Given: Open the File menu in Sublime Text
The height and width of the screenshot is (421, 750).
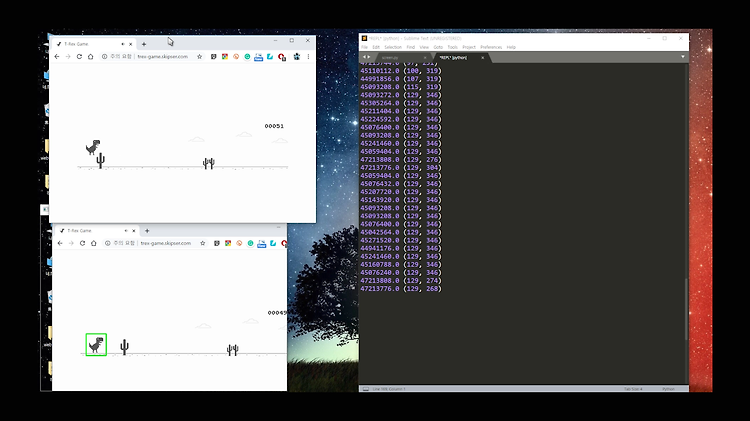Looking at the screenshot, I should click(x=364, y=47).
